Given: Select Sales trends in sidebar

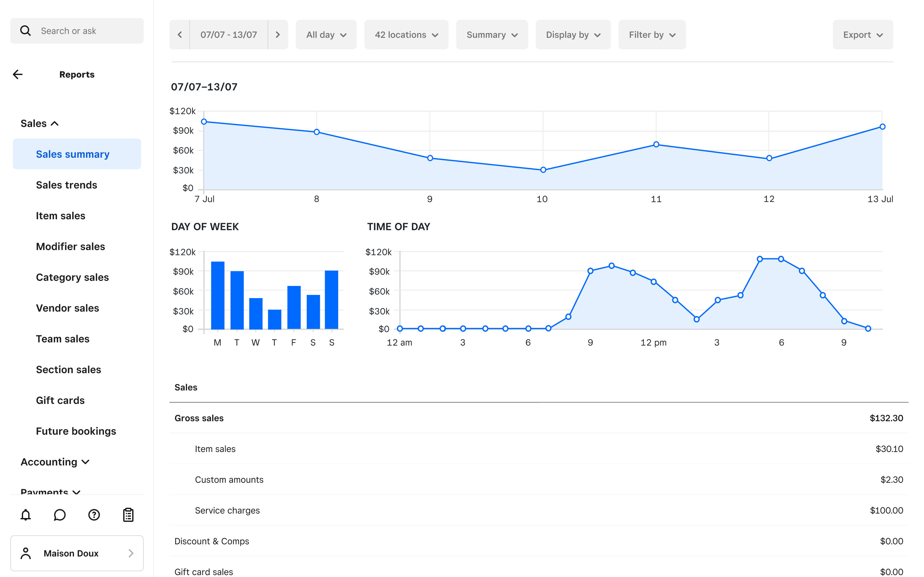Looking at the screenshot, I should [x=66, y=185].
